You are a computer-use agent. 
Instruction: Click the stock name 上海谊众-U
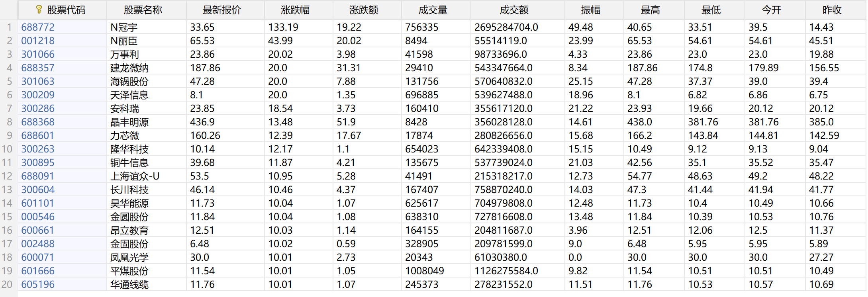point(135,176)
